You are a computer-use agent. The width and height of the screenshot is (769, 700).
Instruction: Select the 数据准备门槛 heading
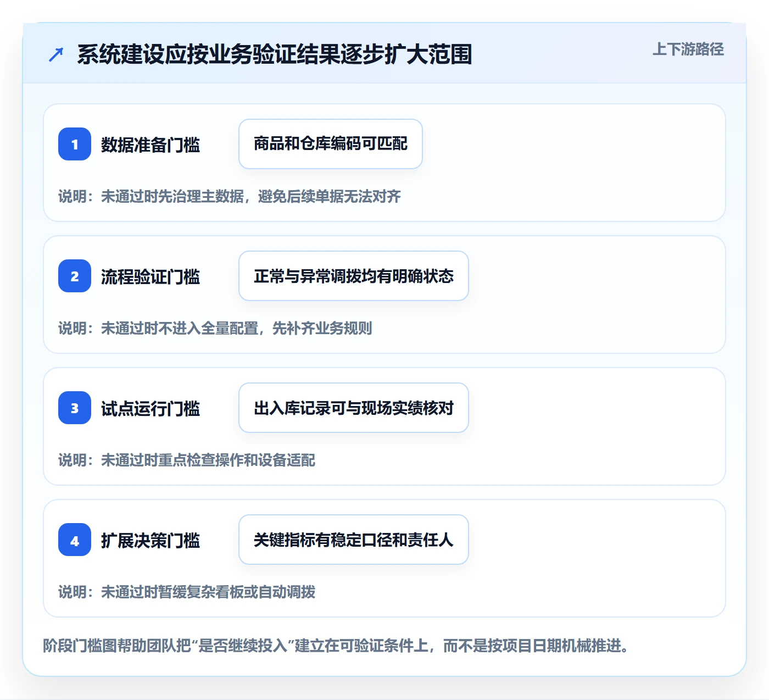coord(151,145)
